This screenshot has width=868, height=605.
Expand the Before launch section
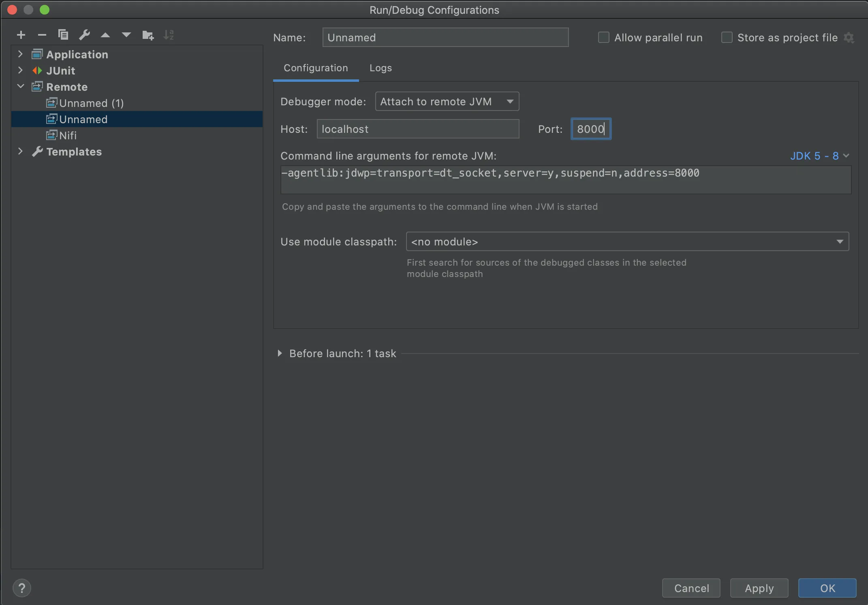point(280,354)
